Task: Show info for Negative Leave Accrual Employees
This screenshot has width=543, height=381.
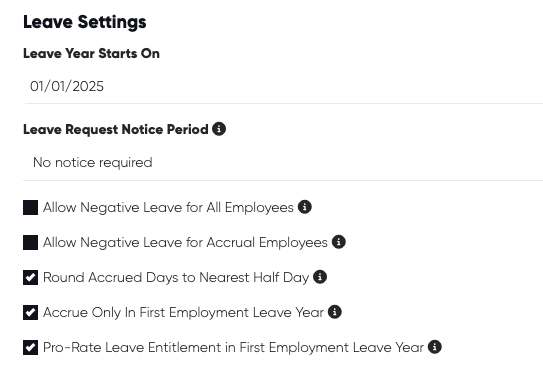Action: coord(339,242)
